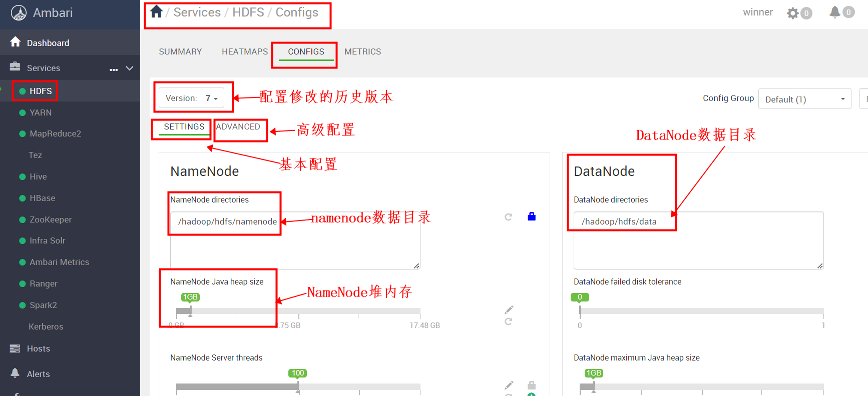The width and height of the screenshot is (868, 396).
Task: Open Spark2 service page
Action: coord(43,305)
